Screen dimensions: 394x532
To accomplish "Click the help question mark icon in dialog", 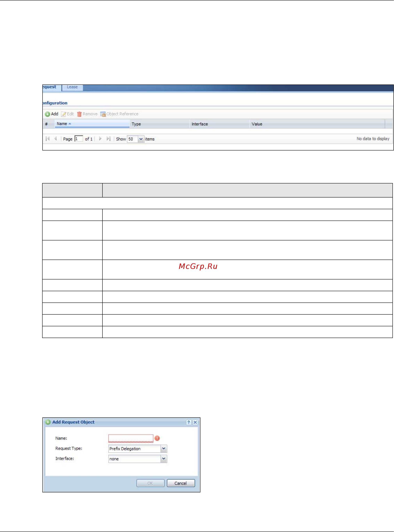I will (189, 422).
